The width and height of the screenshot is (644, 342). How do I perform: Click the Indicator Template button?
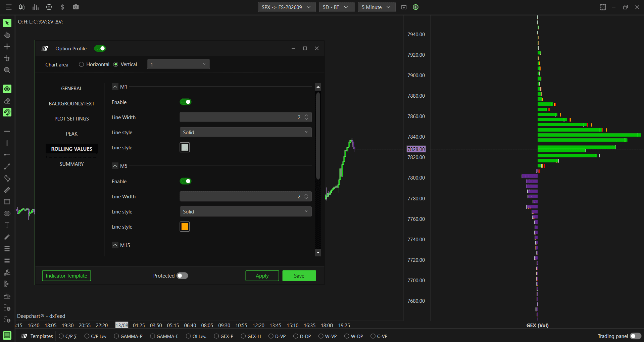pyautogui.click(x=66, y=276)
